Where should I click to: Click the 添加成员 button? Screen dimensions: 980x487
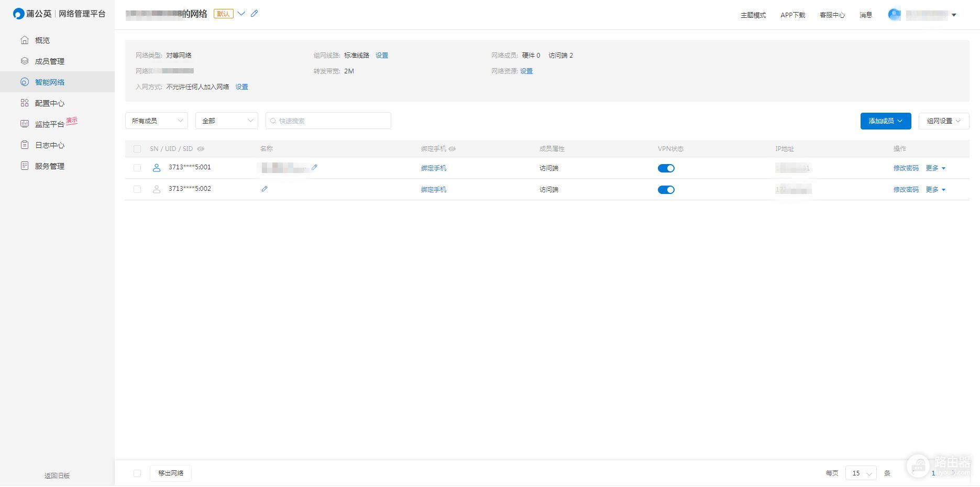coord(885,121)
